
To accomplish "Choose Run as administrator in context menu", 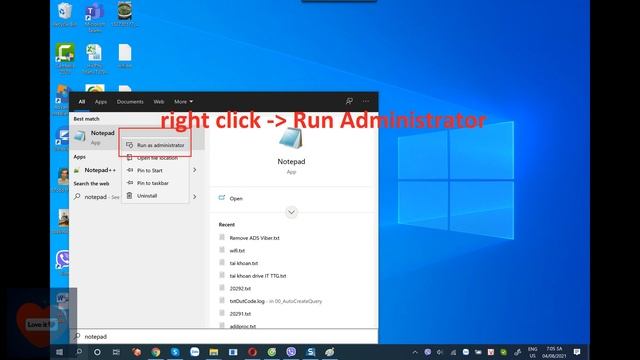I will (x=156, y=145).
